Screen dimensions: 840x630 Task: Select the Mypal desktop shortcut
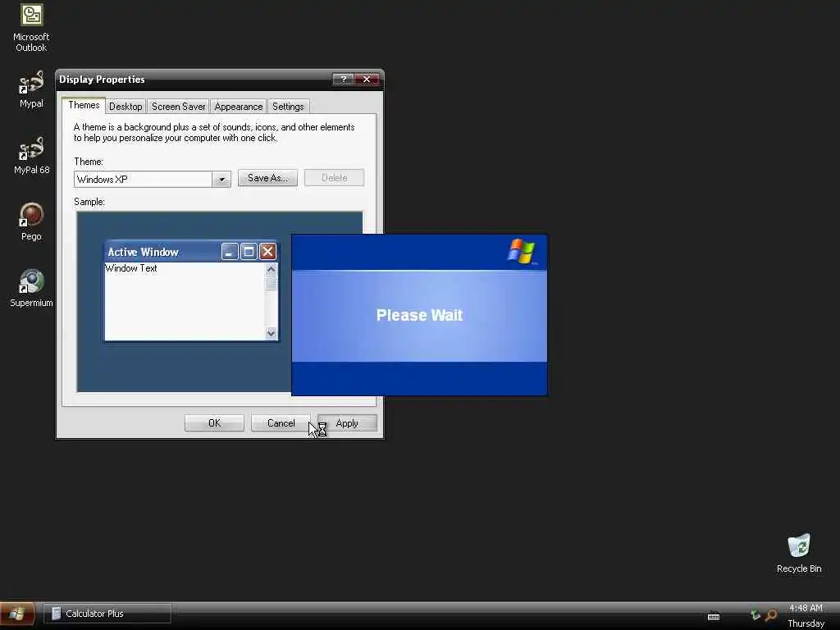tap(31, 89)
